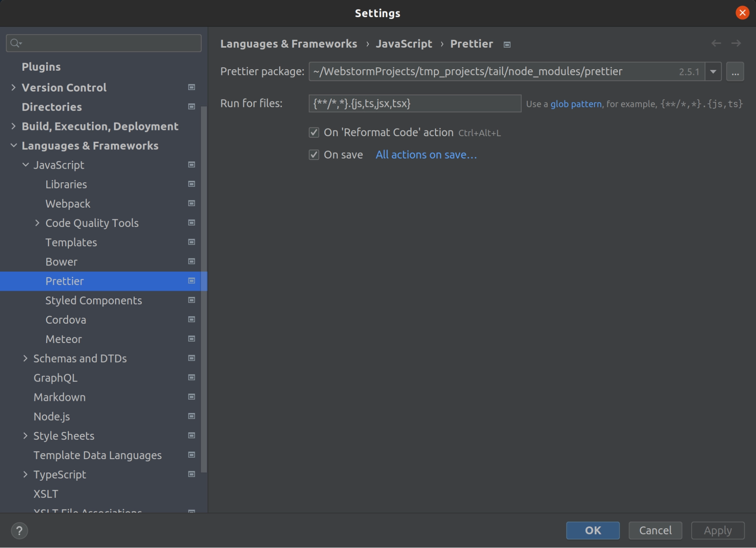Select Template Data Languages item

pos(98,455)
